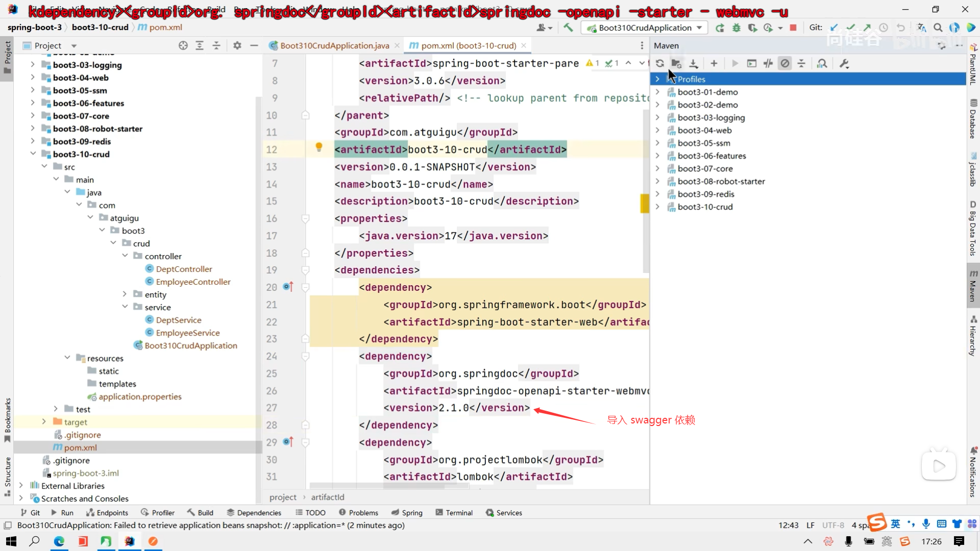Click Git push arrow icon
This screenshot has height=551, width=980.
click(x=867, y=28)
